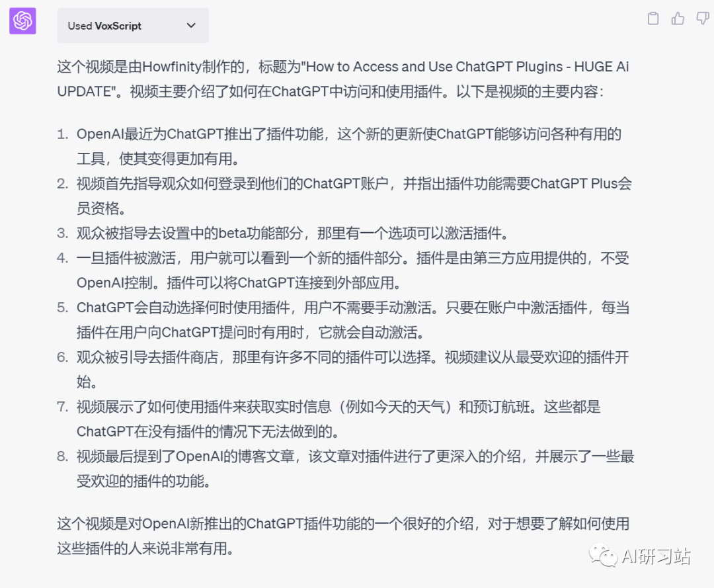
Task: Select list item 8 about OpenAI的博客文章
Action: [355, 468]
